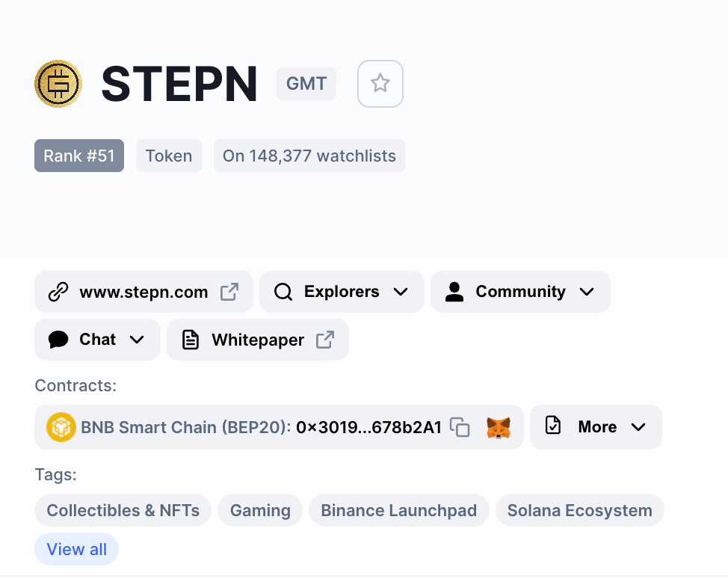Image resolution: width=728 pixels, height=579 pixels.
Task: Open the Whitepaper link
Action: click(258, 340)
